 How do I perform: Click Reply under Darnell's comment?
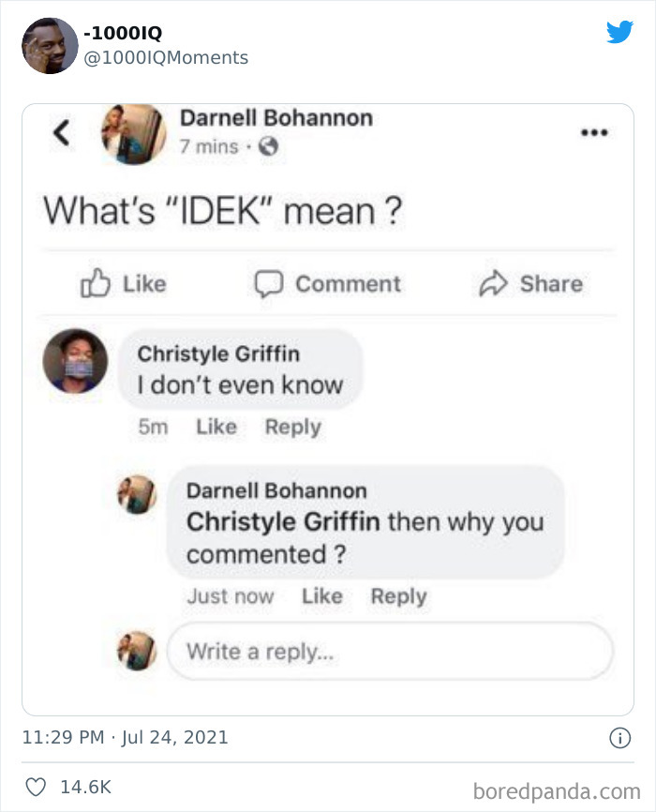[398, 595]
